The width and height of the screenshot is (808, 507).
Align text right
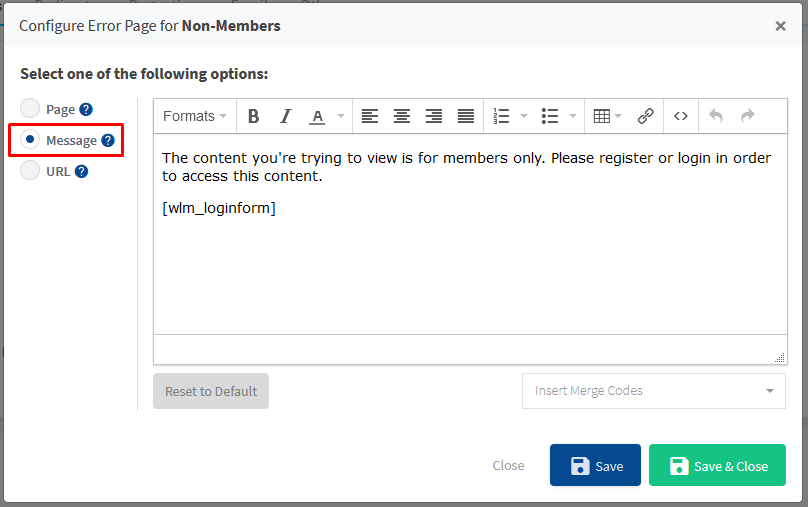433,116
